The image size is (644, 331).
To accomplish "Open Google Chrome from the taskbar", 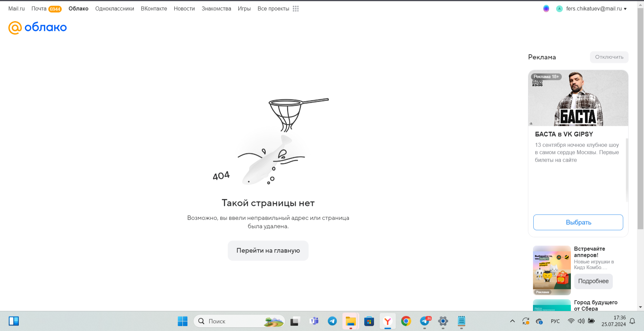I will pos(406,321).
